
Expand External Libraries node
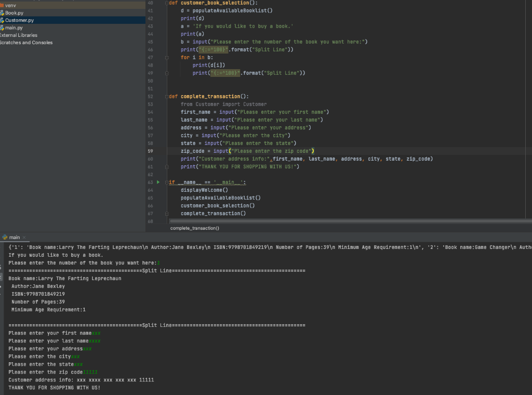pos(19,35)
